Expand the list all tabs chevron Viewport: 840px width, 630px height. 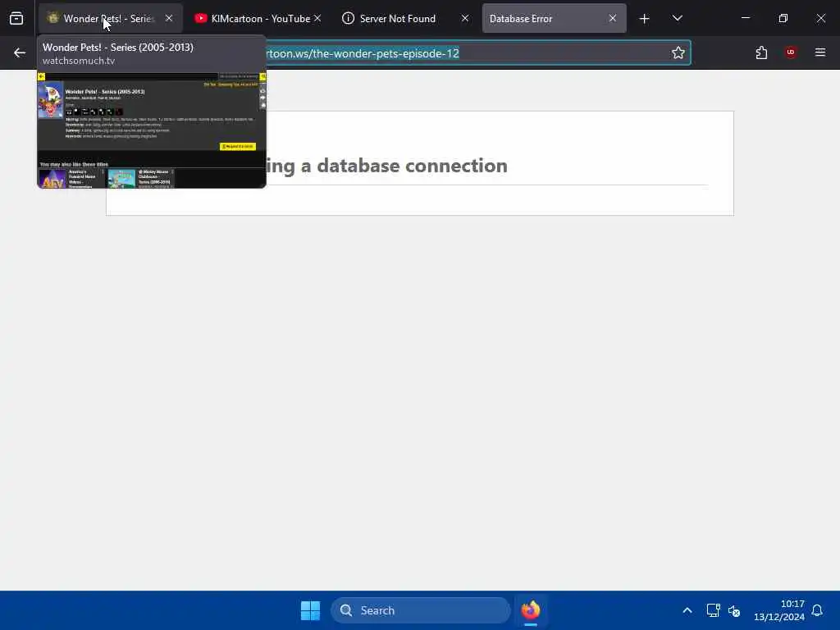677,18
